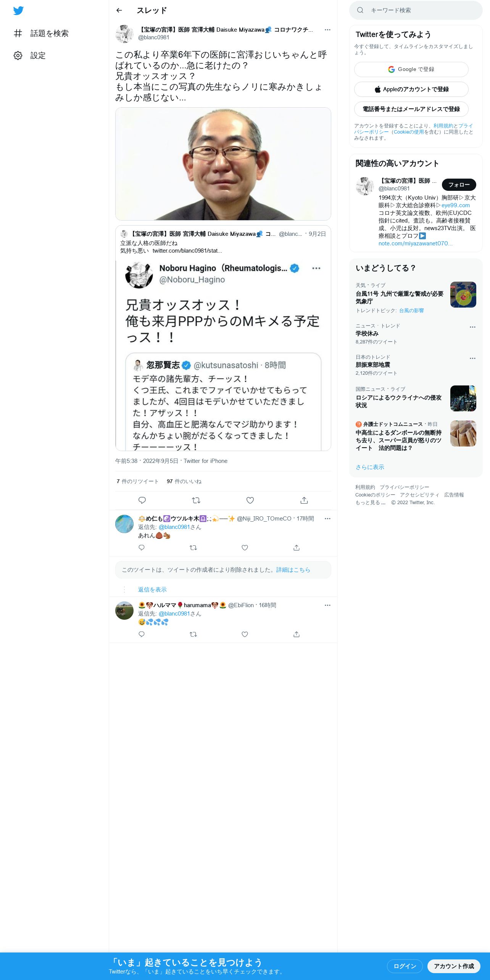Like the reply from @Niji_IRO_TOmeCO
Image resolution: width=490 pixels, height=980 pixels.
click(x=245, y=548)
